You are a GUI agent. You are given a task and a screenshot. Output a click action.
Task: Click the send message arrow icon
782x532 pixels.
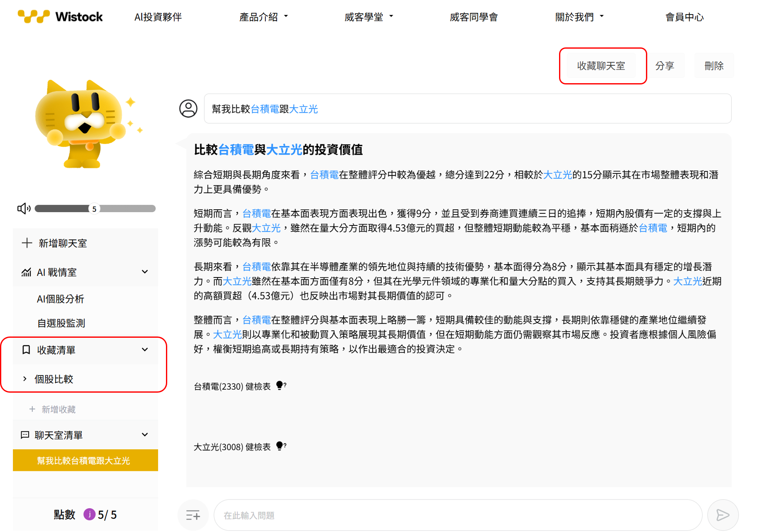723,515
